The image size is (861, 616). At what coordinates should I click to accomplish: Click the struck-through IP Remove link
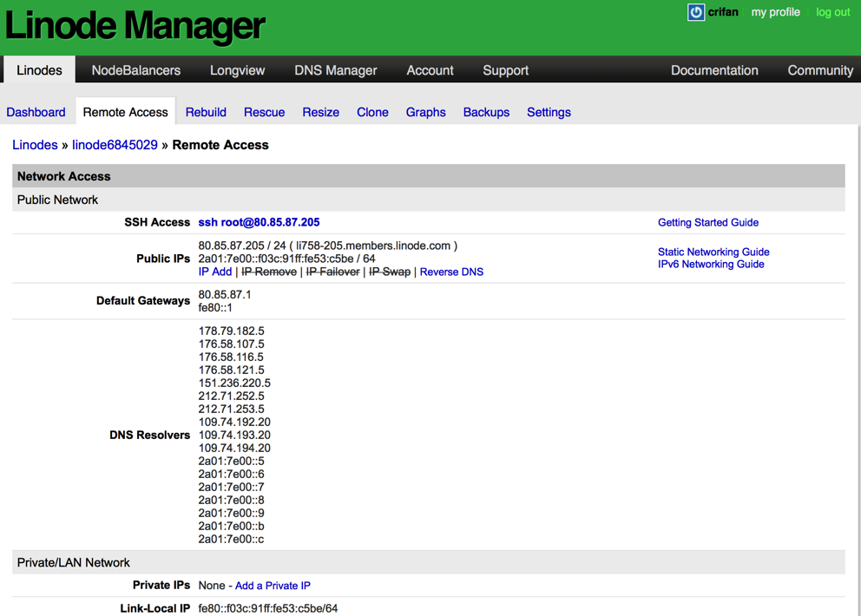click(x=269, y=272)
